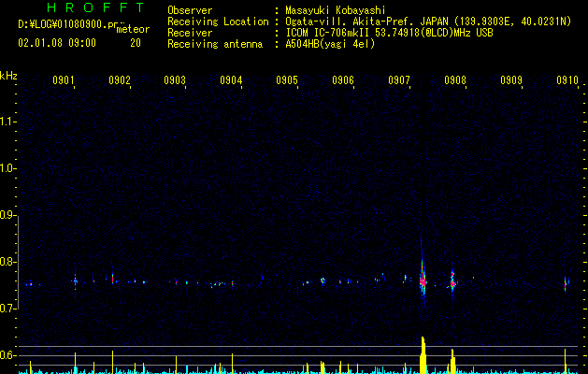Image resolution: width=588 pixels, height=374 pixels.
Task: Click the HROFFT title text
Action: point(95,7)
